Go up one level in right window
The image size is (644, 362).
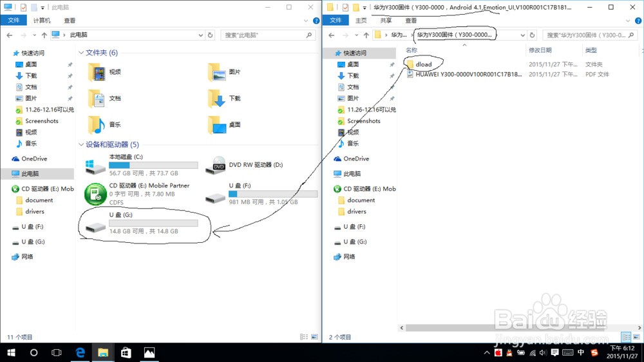pos(366,35)
